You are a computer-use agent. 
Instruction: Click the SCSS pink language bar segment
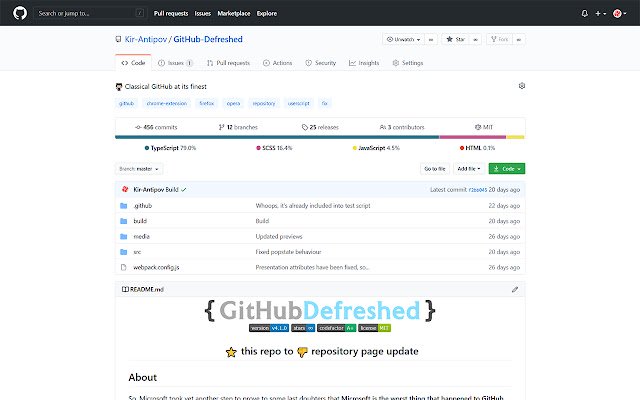[x=473, y=137]
